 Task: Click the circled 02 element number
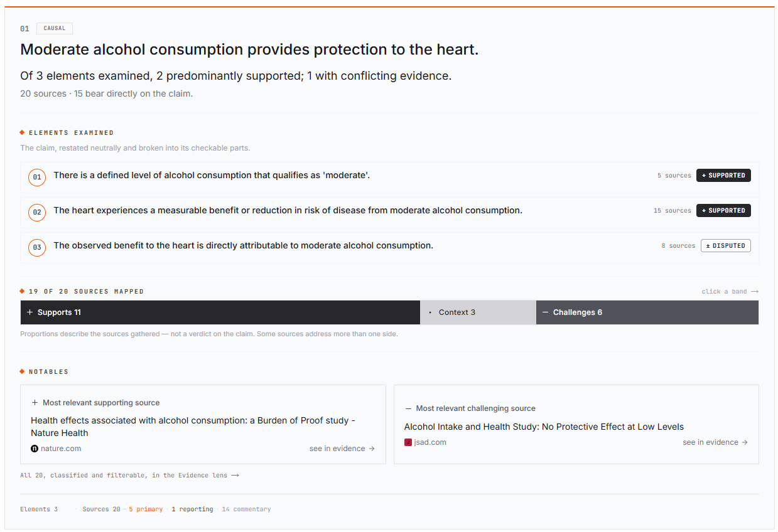37,213
